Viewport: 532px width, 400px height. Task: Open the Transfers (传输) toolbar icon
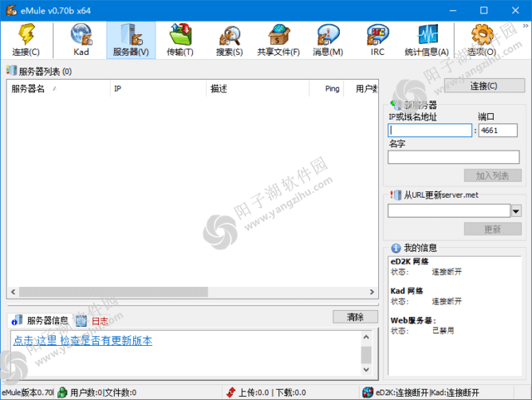pyautogui.click(x=180, y=35)
